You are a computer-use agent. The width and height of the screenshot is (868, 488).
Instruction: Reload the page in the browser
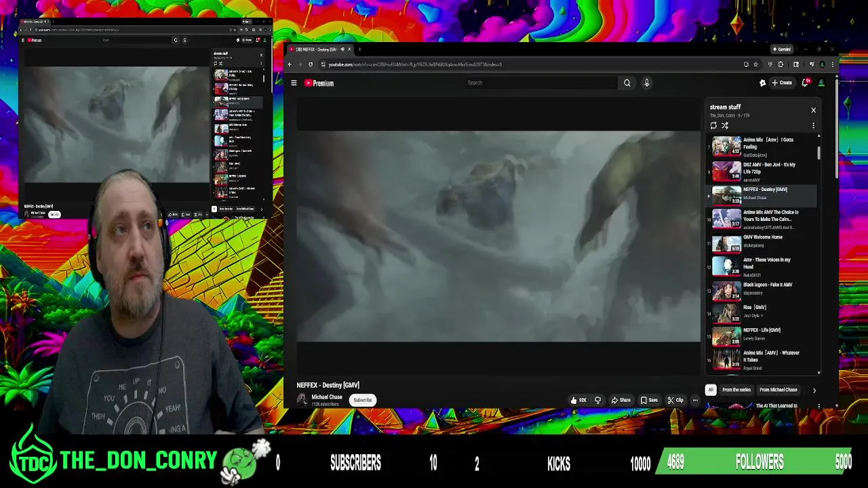click(311, 64)
